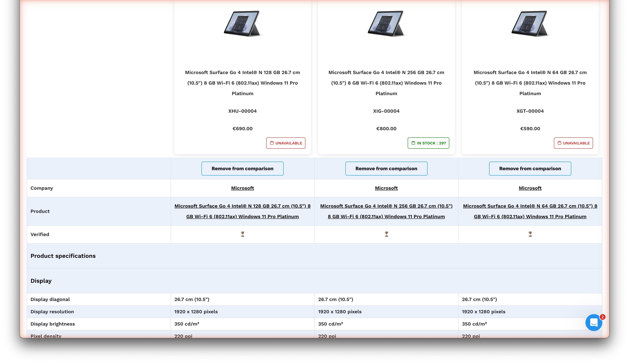Click 350 cd/m² value in second column

tap(330, 324)
